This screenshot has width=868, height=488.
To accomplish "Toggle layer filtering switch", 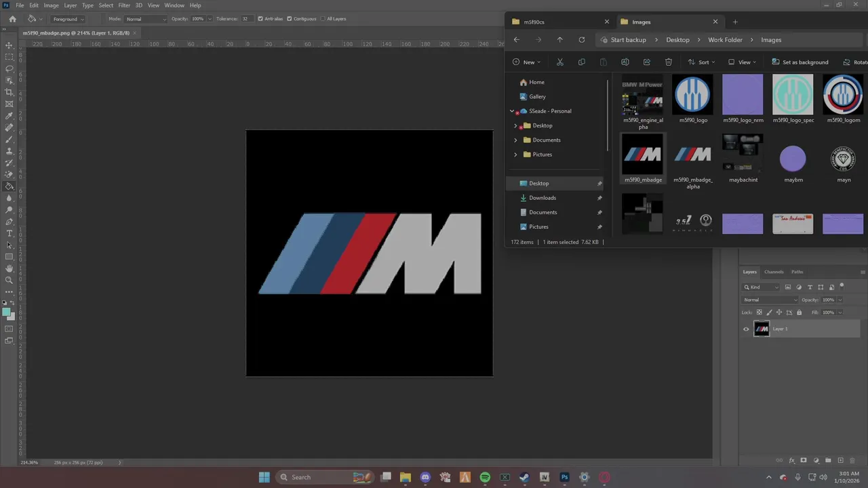I will point(842,286).
